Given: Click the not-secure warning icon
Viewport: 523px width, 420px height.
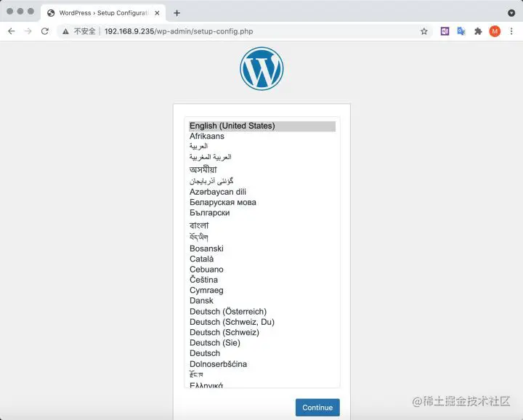Looking at the screenshot, I should pyautogui.click(x=65, y=31).
